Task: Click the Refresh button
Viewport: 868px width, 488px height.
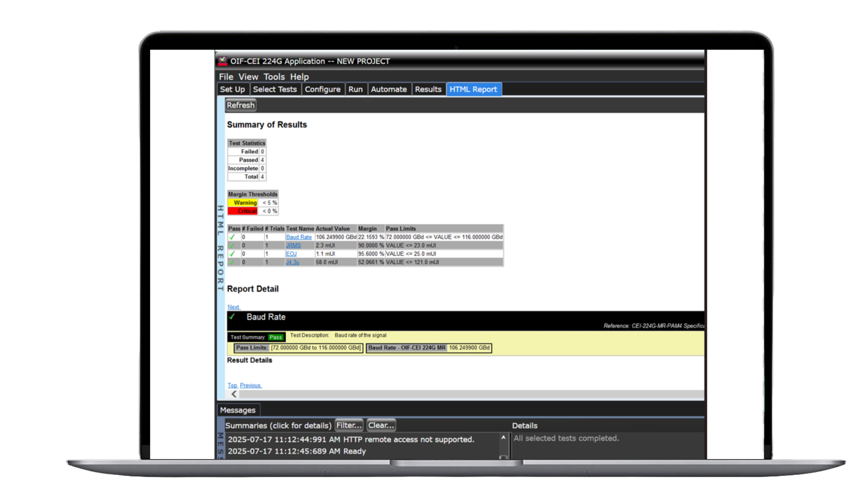Action: (241, 105)
